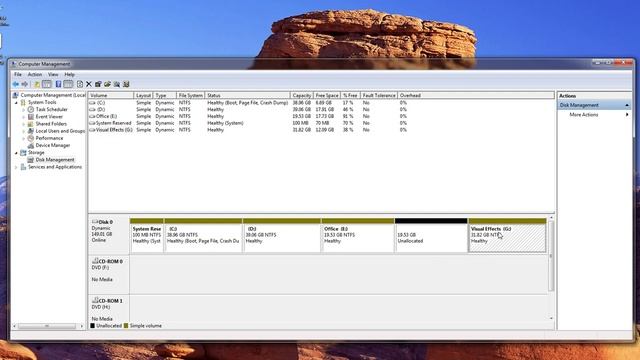Expand the Services and Applications node
The width and height of the screenshot is (640, 360).
click(x=16, y=167)
